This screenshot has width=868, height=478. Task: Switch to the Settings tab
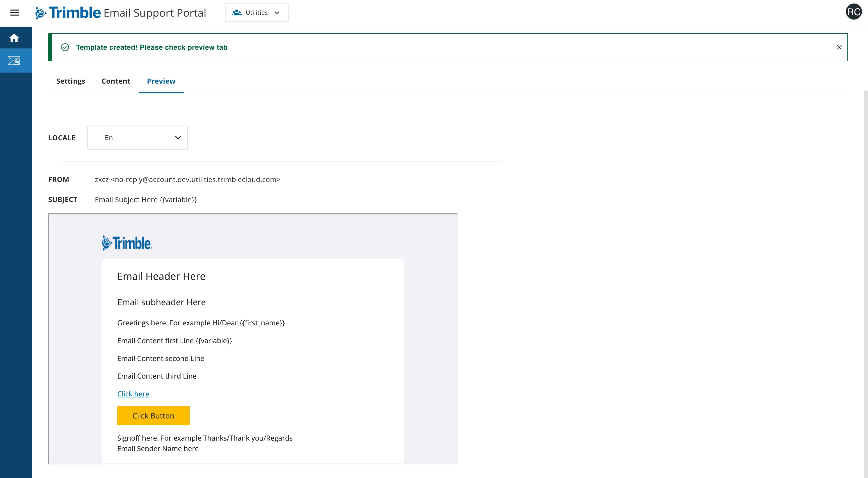[x=70, y=81]
